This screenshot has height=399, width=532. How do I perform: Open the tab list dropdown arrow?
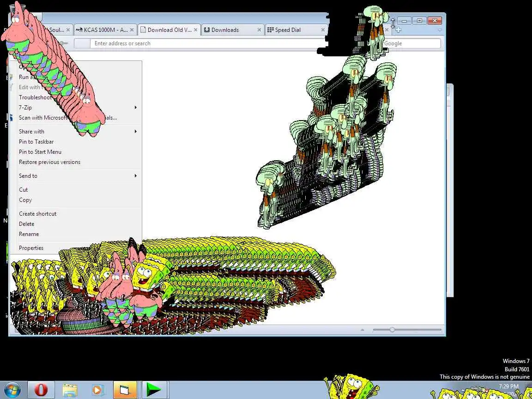coord(440,30)
